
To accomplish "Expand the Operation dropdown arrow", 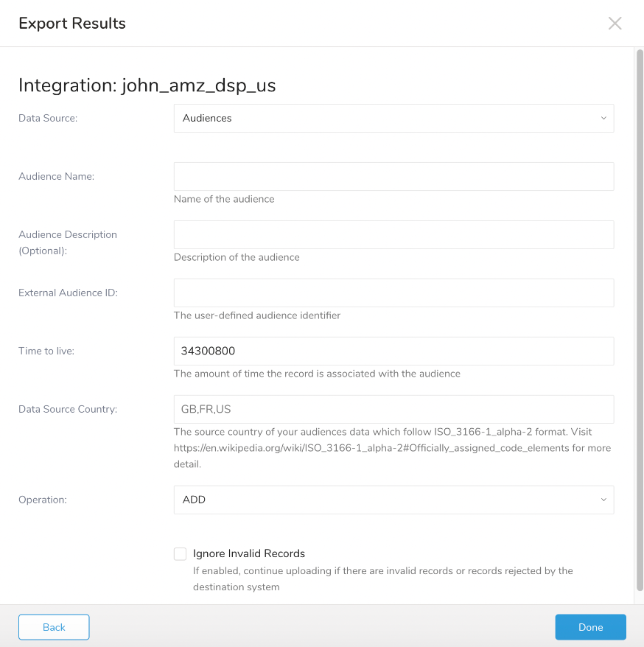I will (x=603, y=500).
